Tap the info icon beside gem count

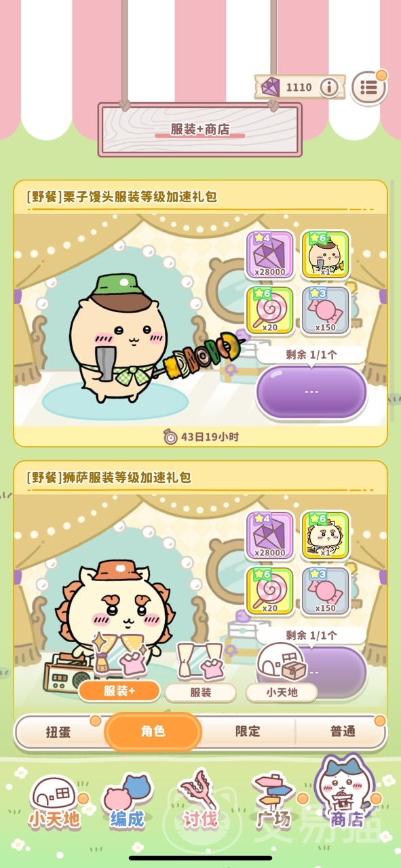pyautogui.click(x=329, y=87)
